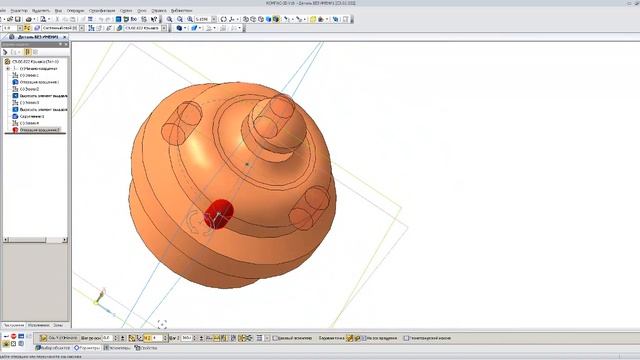Open the view scale value dropdown

tap(214, 19)
